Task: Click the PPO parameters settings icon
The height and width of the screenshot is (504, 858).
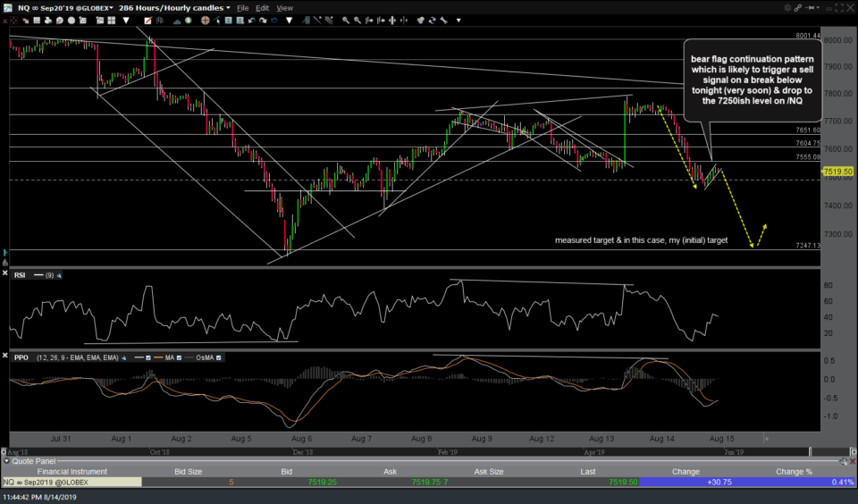Action: 123,357
